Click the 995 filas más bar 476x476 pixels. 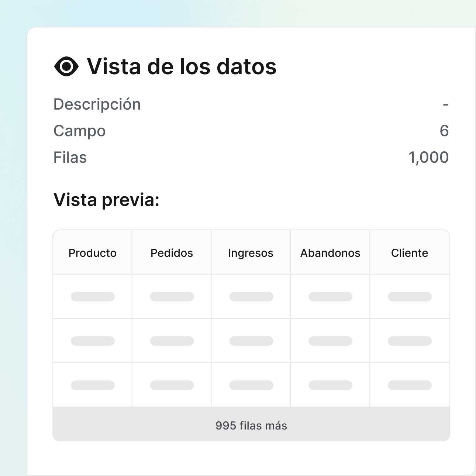click(251, 425)
